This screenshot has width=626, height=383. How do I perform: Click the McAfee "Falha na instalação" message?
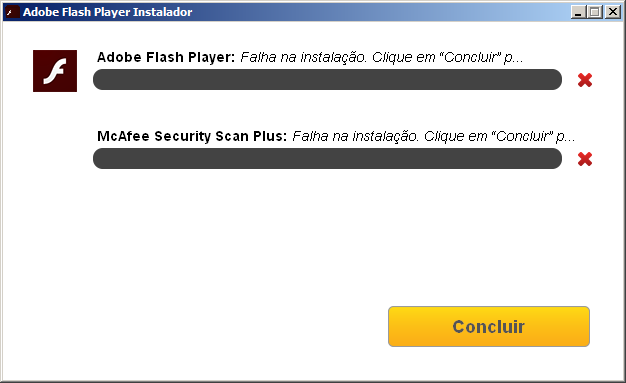coord(434,137)
